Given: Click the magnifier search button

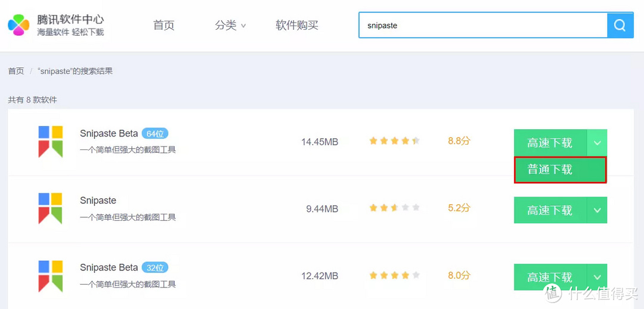Looking at the screenshot, I should (x=620, y=26).
